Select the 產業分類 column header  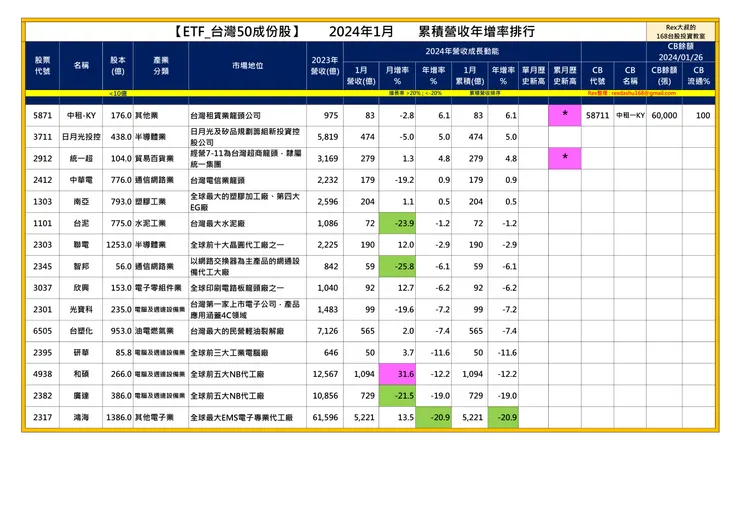161,66
